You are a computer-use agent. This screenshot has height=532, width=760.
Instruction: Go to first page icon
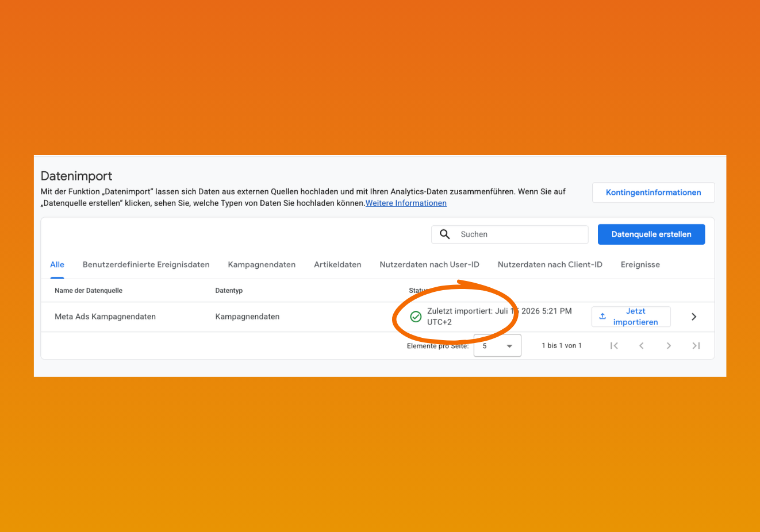point(614,345)
